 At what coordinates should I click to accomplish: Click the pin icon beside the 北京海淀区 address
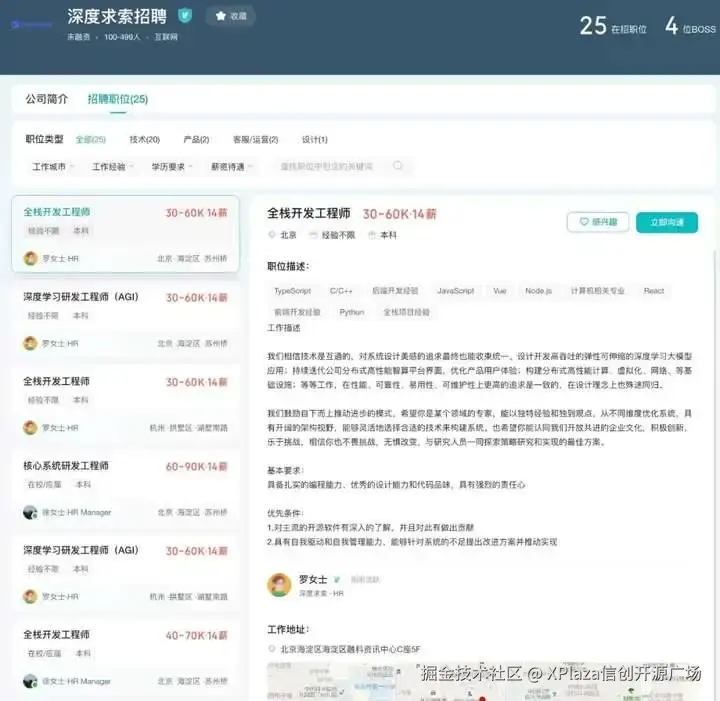click(272, 649)
